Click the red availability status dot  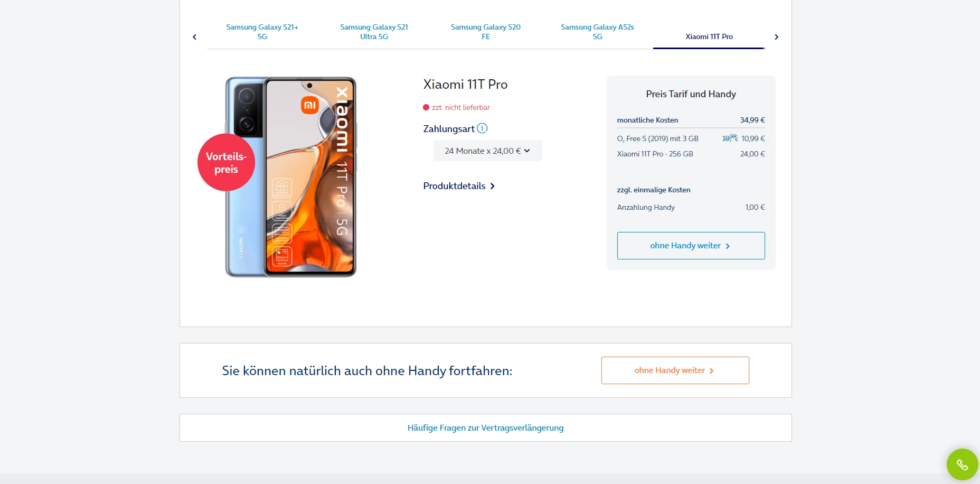pyautogui.click(x=426, y=107)
